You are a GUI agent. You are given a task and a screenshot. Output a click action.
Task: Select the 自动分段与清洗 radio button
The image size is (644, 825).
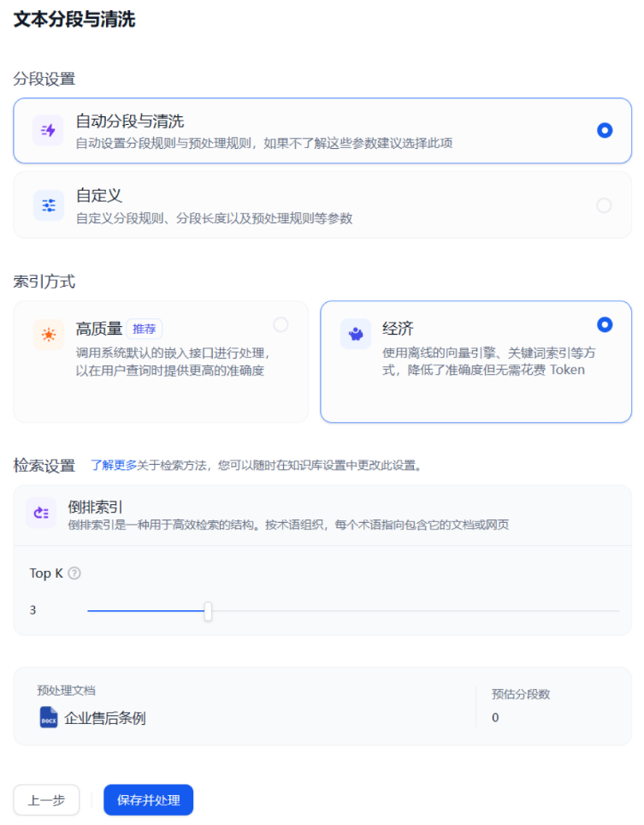[605, 130]
